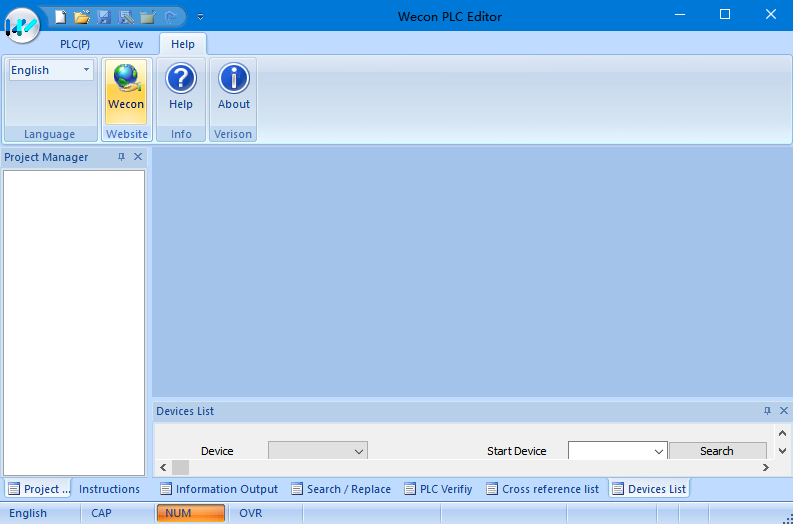Minimize the Wecon PLC Editor window
793x524 pixels.
(x=680, y=15)
